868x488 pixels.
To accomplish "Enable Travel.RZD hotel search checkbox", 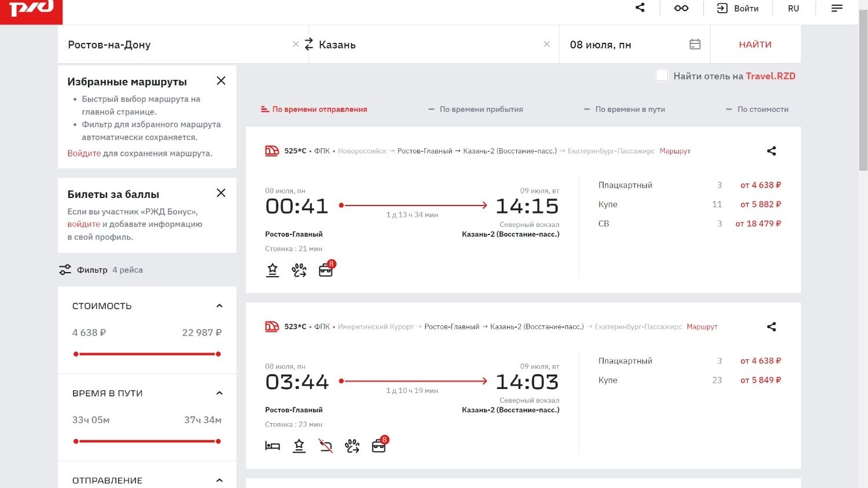I will (x=662, y=75).
